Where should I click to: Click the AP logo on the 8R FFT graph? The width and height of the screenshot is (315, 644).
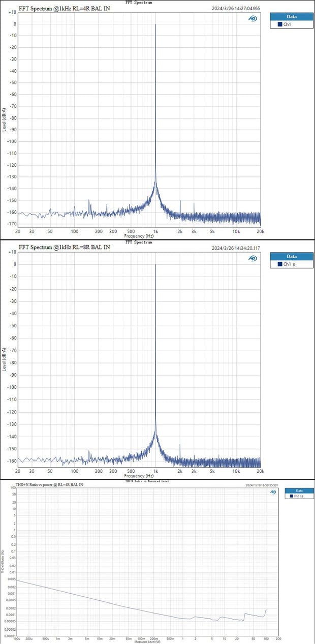(x=253, y=258)
